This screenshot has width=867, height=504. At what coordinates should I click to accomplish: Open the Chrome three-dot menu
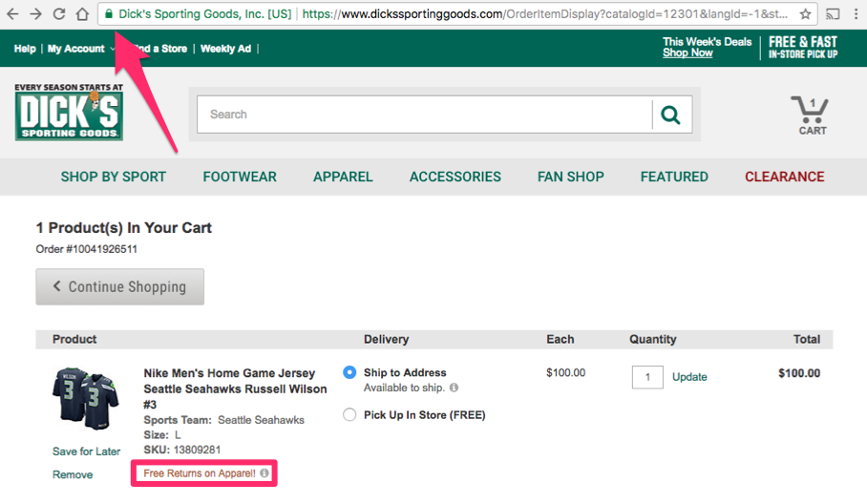(856, 13)
